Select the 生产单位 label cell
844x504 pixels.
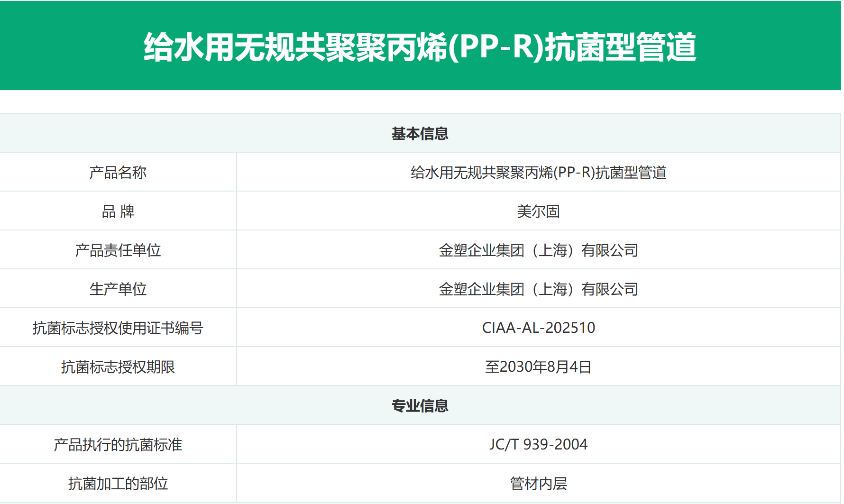tap(118, 289)
